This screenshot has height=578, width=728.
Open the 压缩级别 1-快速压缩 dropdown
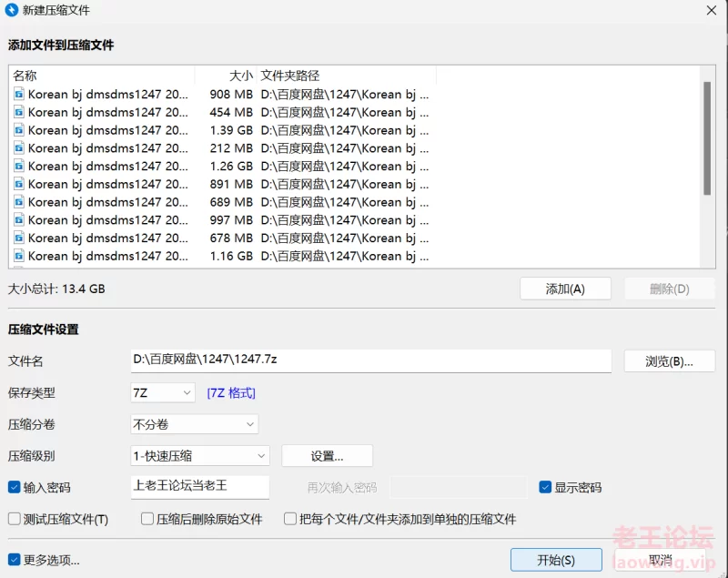pos(200,456)
